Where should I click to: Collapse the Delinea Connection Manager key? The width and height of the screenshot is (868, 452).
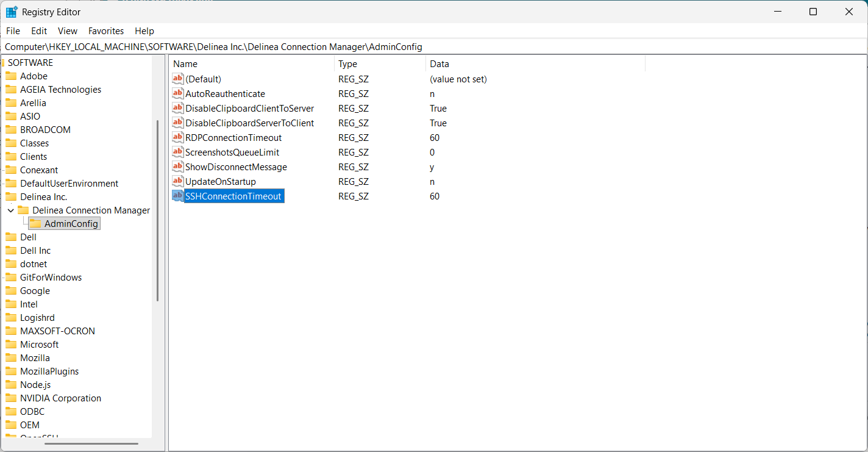(11, 210)
